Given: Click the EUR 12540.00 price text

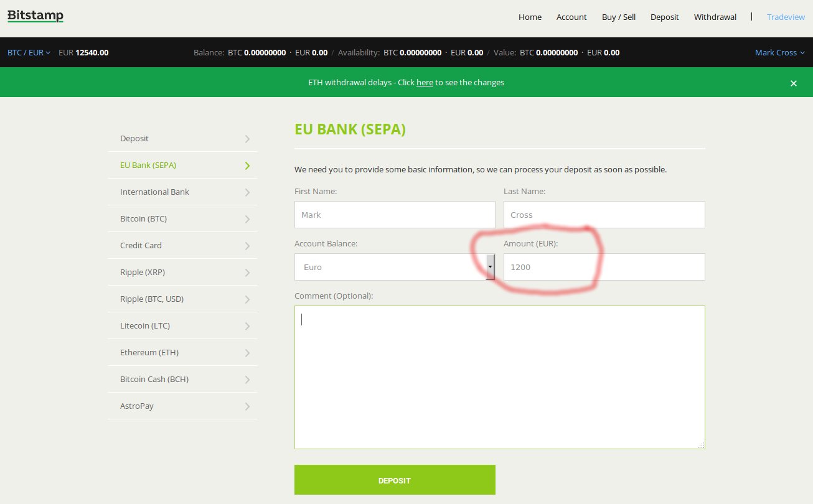Looking at the screenshot, I should tap(83, 52).
